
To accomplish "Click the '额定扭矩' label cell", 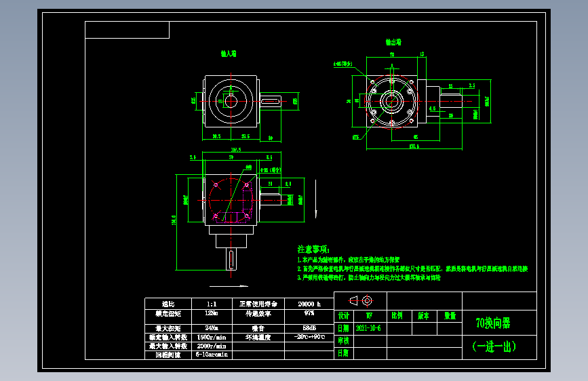I will [x=168, y=317].
